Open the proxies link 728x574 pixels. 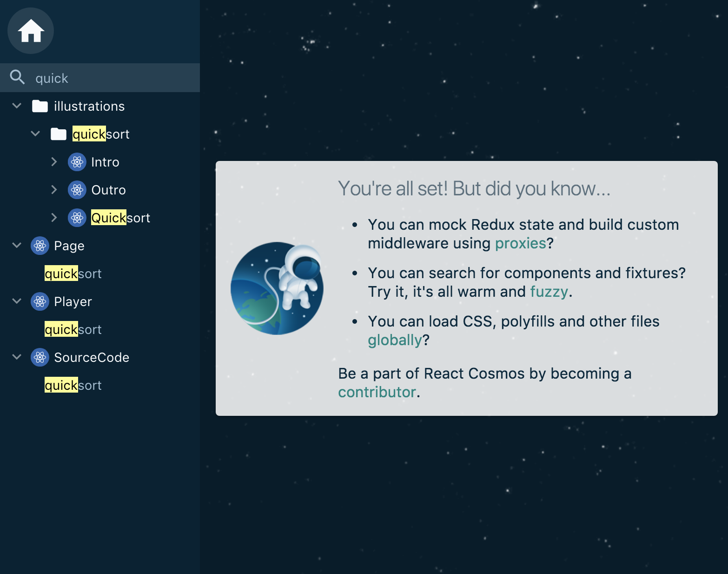point(521,243)
